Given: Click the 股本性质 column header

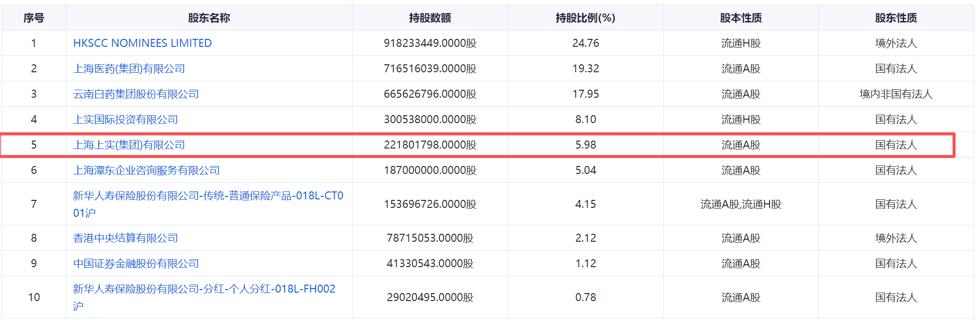Looking at the screenshot, I should [x=741, y=18].
